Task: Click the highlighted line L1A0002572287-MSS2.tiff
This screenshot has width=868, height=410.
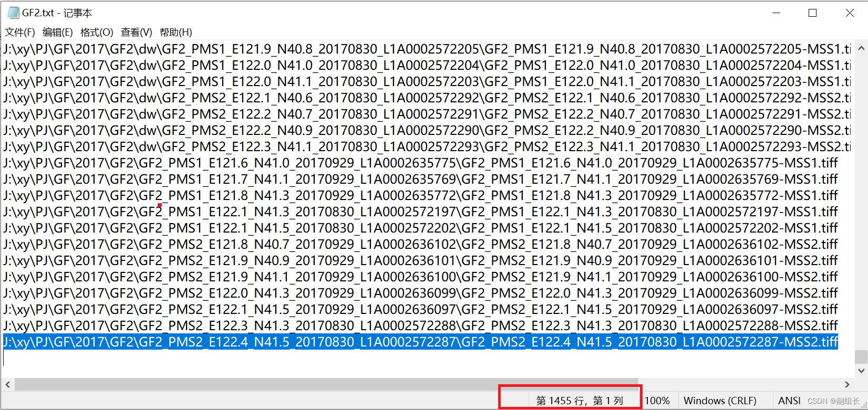Action: coord(420,342)
